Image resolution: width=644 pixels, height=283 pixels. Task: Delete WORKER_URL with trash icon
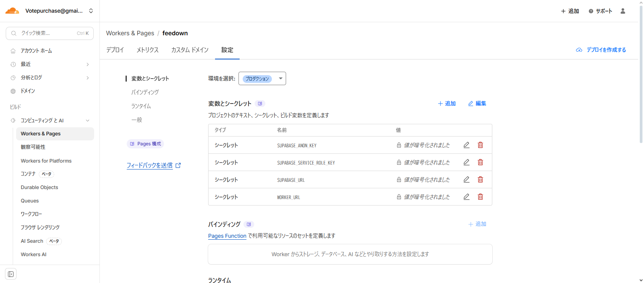point(480,197)
